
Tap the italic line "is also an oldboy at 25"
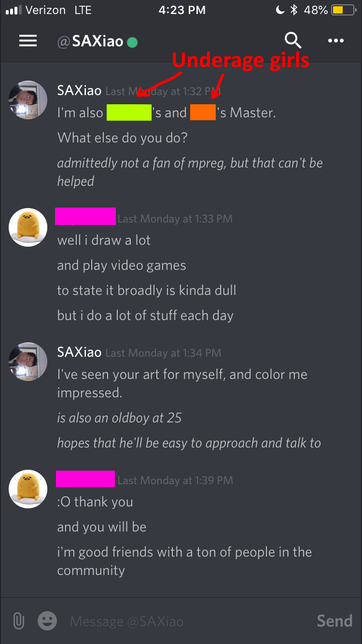119,418
